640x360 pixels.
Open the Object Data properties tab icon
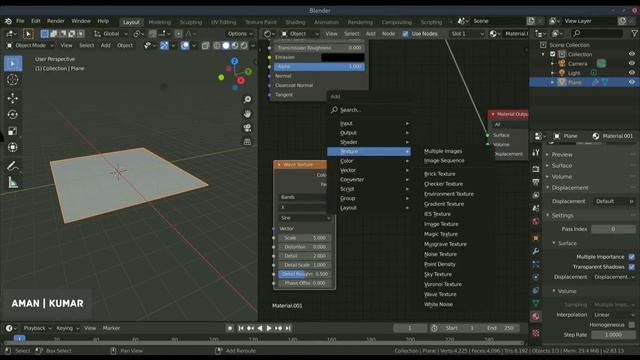click(x=536, y=303)
